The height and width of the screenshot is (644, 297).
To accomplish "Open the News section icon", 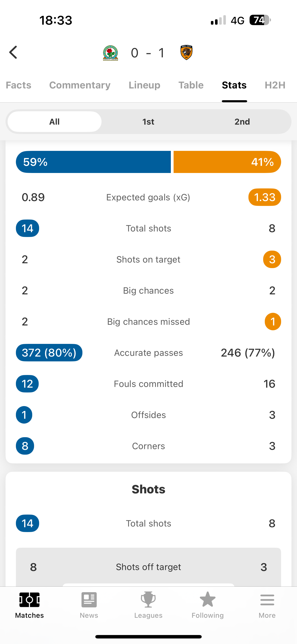I will pos(89,600).
